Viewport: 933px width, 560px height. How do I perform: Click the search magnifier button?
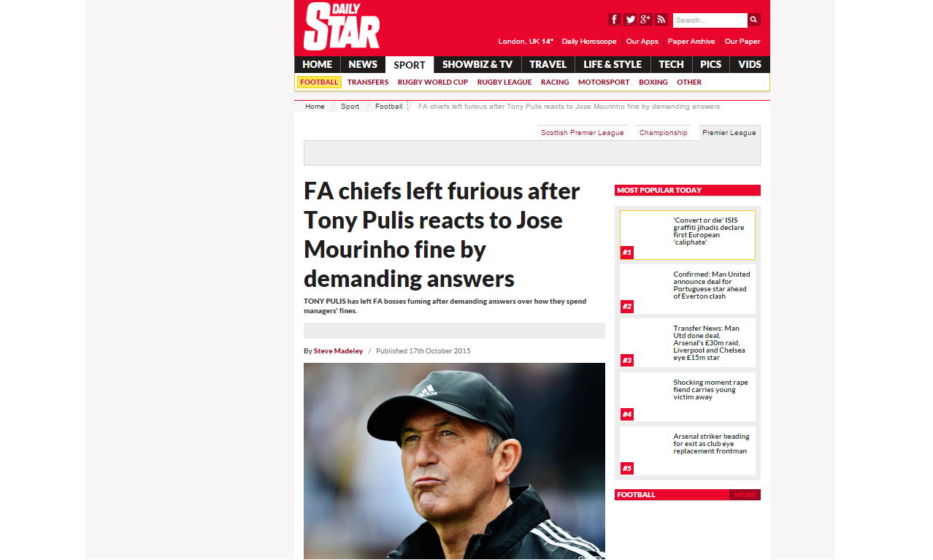pyautogui.click(x=754, y=20)
